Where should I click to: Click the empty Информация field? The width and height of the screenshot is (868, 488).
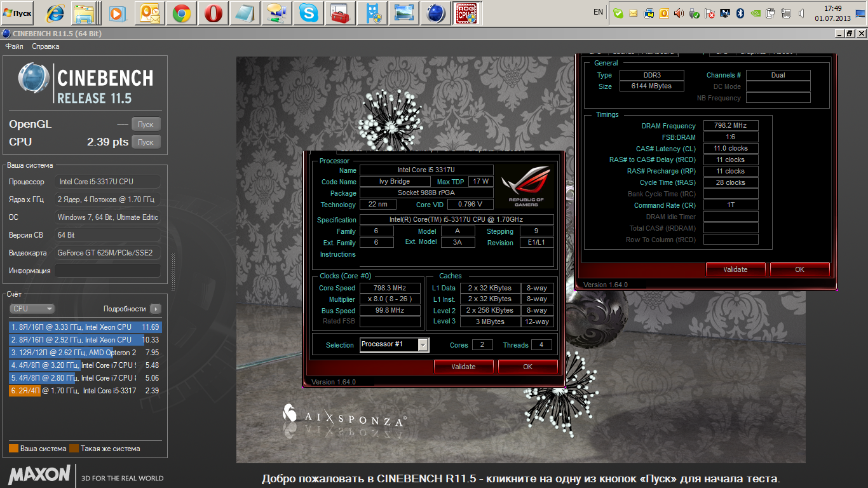(107, 271)
